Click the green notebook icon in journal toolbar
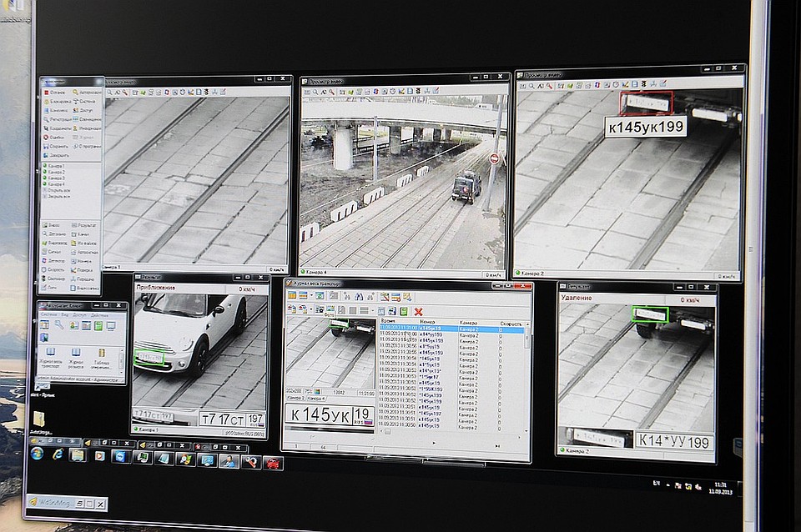 coord(404,311)
